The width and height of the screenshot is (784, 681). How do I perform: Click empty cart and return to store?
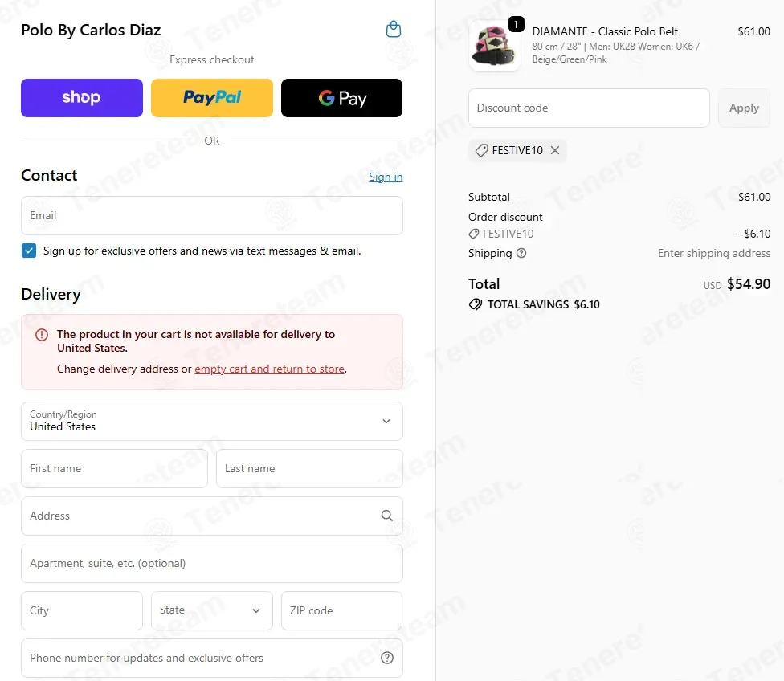coord(270,369)
